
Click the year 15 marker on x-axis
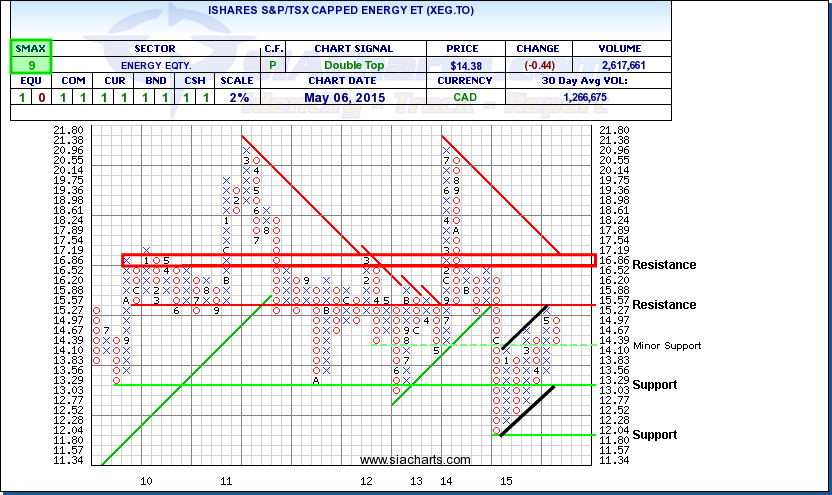[x=507, y=481]
